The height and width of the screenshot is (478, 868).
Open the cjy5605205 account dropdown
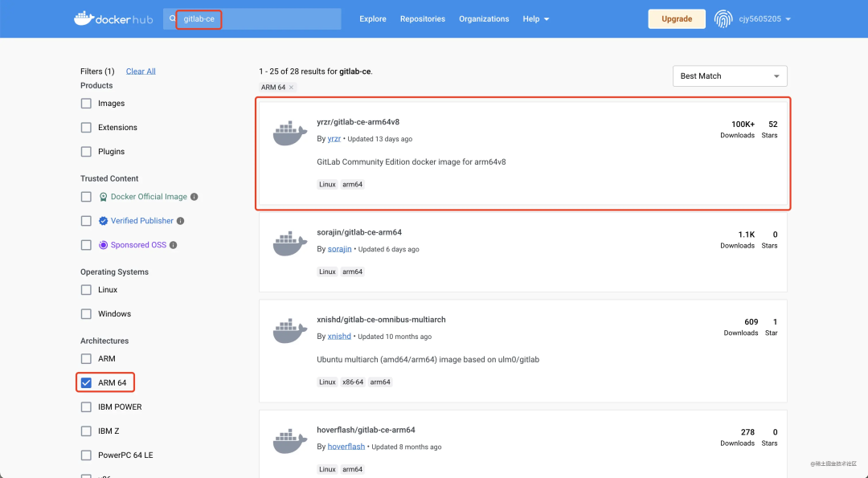pyautogui.click(x=764, y=18)
